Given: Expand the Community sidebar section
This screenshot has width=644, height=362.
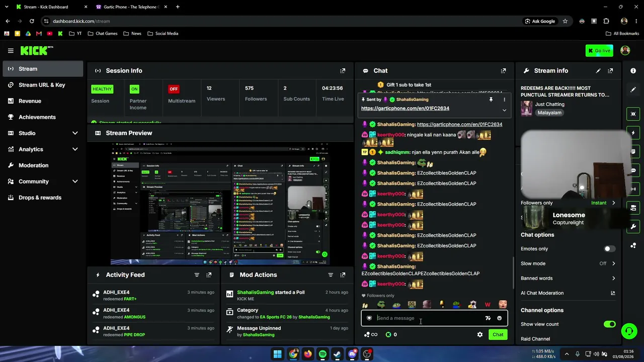Looking at the screenshot, I should click(x=75, y=182).
